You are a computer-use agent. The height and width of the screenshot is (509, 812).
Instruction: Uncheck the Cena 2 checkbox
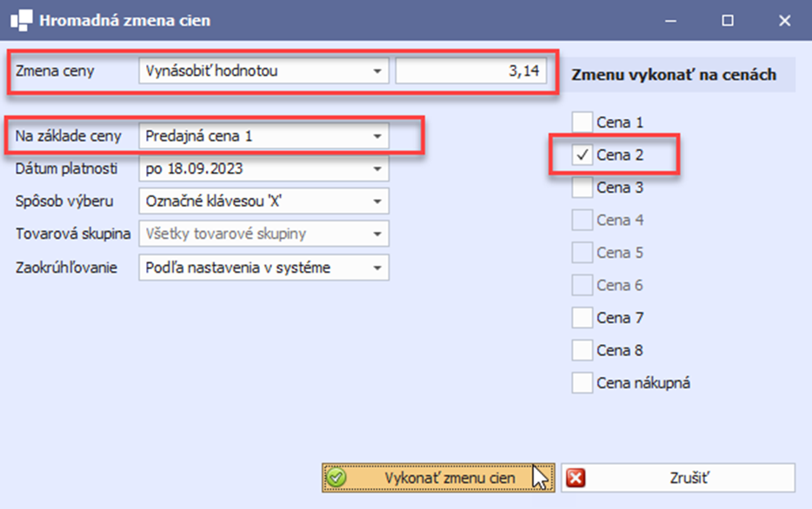[582, 155]
